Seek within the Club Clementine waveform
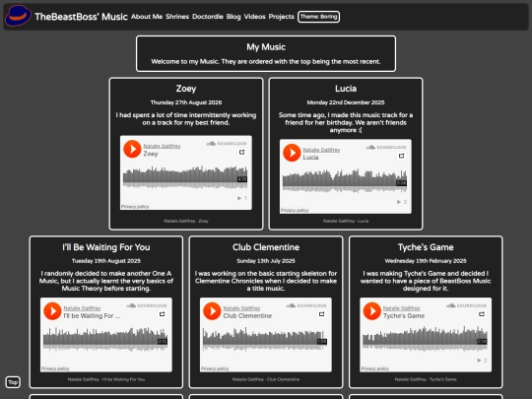 click(265, 339)
